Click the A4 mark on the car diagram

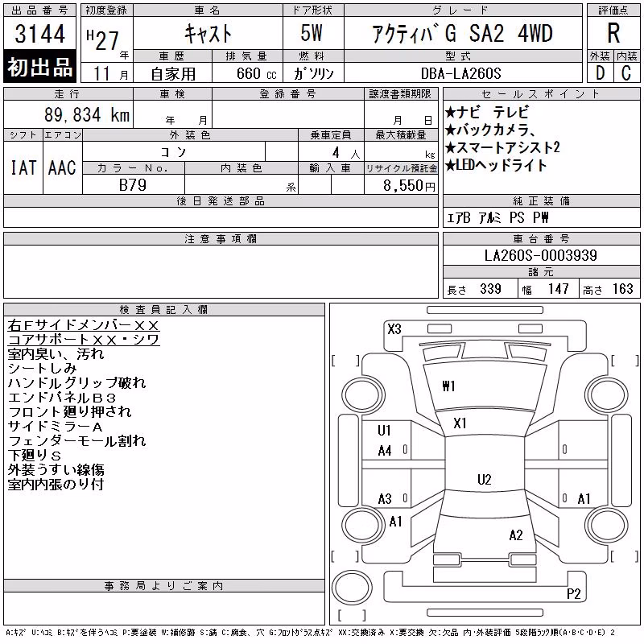pyautogui.click(x=385, y=451)
